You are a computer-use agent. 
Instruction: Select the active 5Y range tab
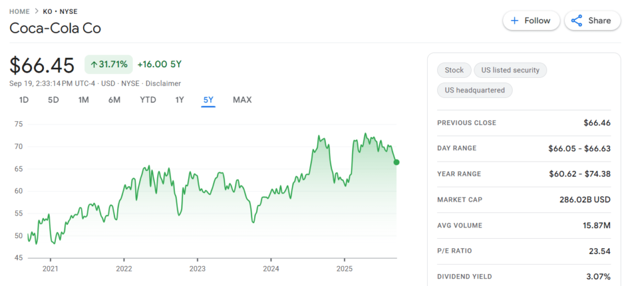point(208,100)
